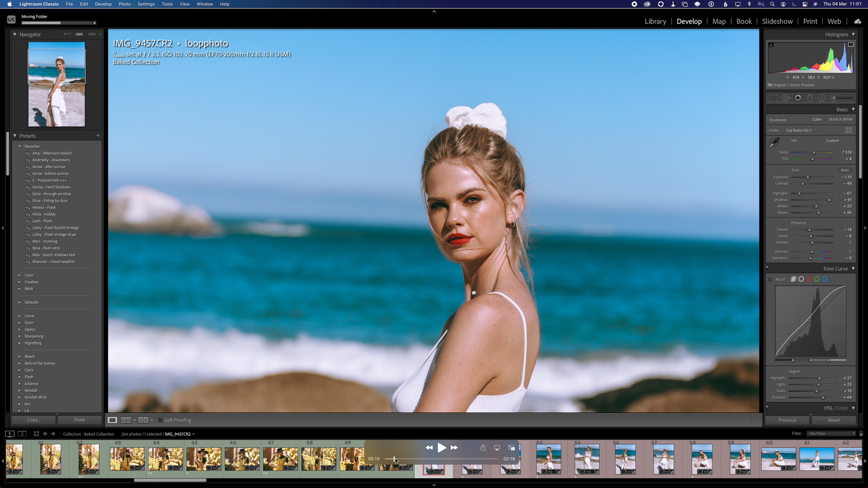Pick the Adjustment Brush tool
This screenshot has width=868, height=488.
pos(842,98)
